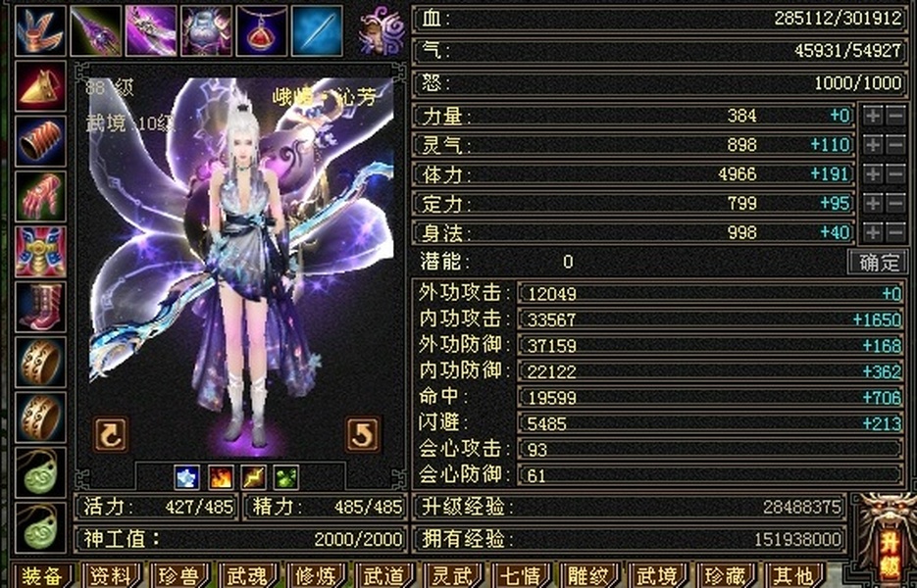Select the fire buff status icon
This screenshot has width=917, height=588.
pos(221,477)
